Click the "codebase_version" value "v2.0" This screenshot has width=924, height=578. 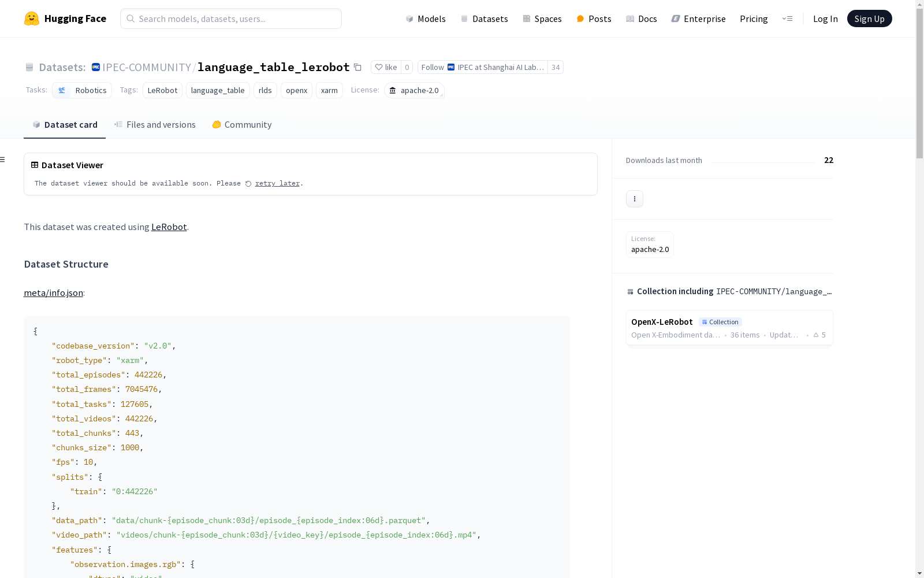[x=158, y=346]
